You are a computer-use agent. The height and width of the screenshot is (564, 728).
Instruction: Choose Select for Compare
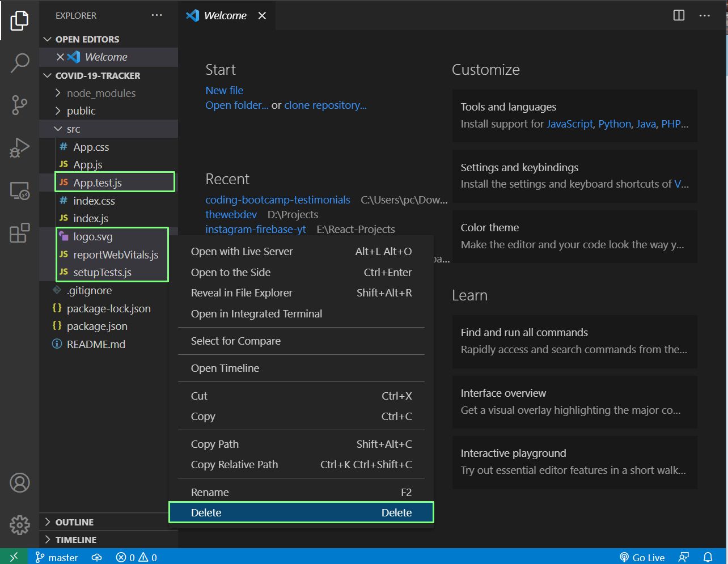click(x=301, y=341)
